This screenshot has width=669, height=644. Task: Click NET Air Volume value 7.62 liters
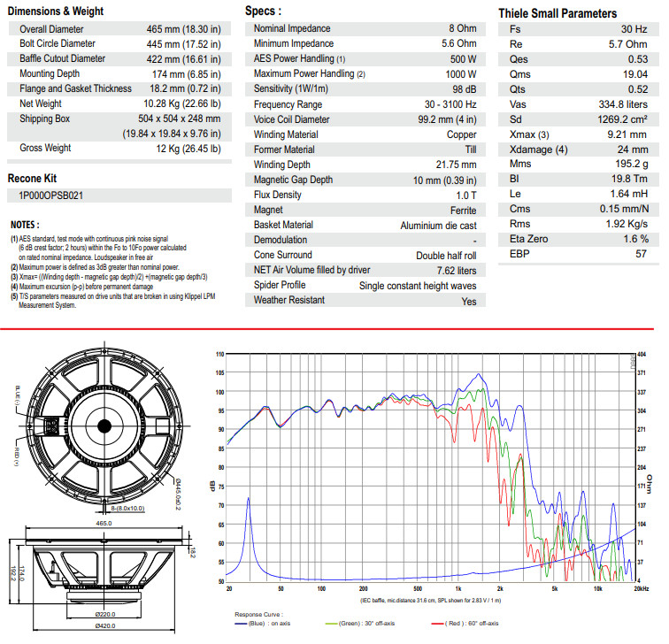coord(457,271)
